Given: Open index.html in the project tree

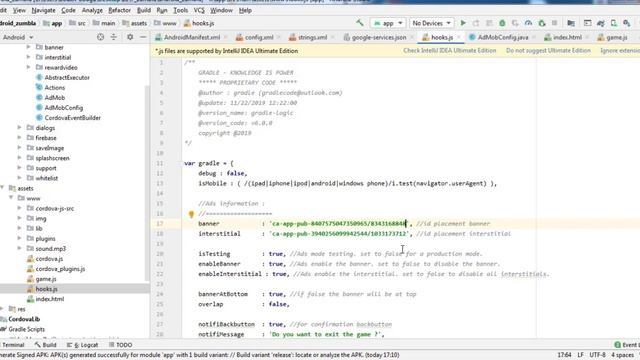Looking at the screenshot, I should (45, 299).
